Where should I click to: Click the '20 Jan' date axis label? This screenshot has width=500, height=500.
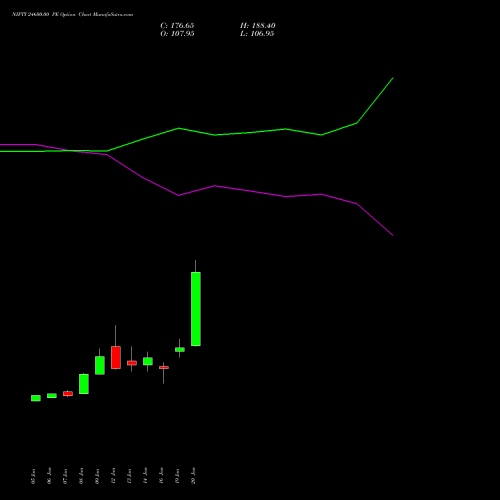193,476
